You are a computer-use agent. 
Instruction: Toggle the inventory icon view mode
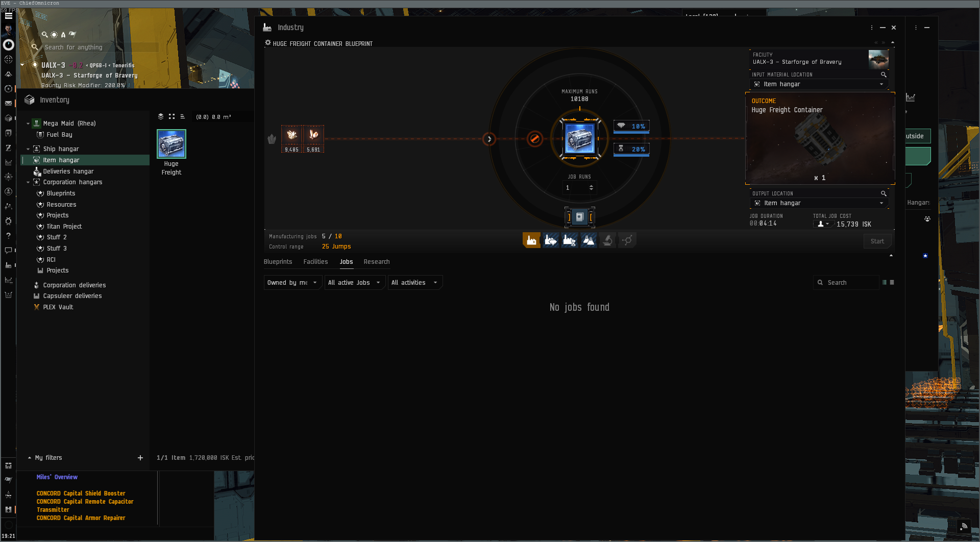tap(171, 117)
